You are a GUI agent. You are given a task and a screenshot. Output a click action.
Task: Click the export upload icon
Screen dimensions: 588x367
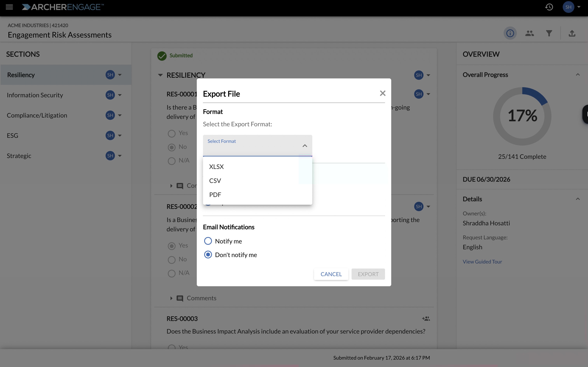572,33
